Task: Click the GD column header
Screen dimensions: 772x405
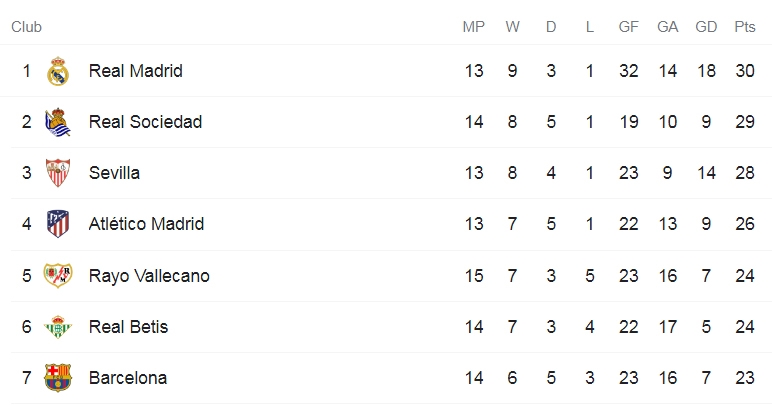Action: [706, 27]
